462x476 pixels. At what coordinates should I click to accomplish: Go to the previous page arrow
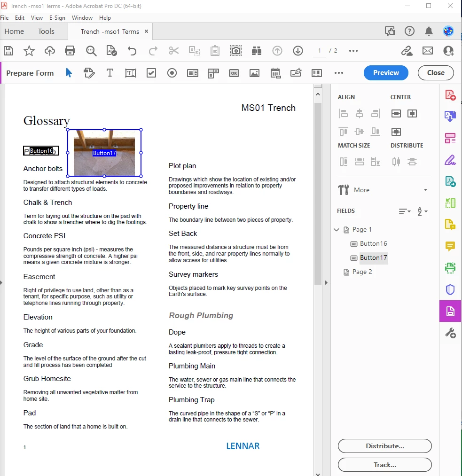click(277, 51)
